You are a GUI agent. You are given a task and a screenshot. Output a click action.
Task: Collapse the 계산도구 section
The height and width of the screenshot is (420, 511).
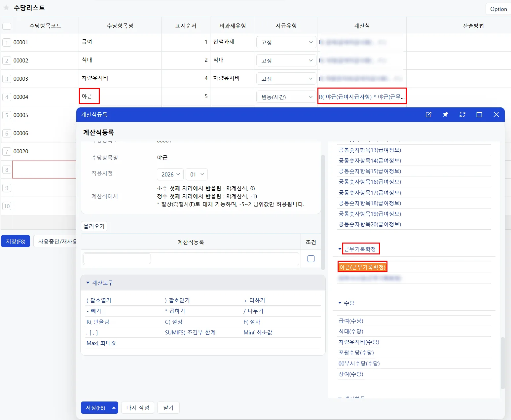pos(88,283)
